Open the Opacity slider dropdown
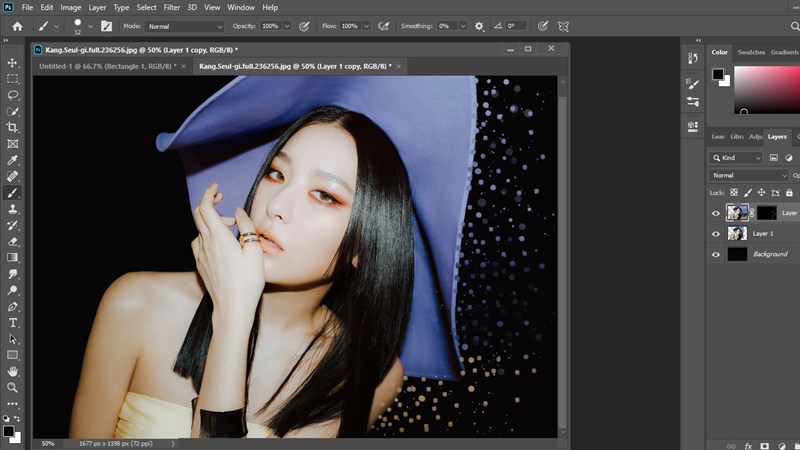 coord(287,27)
